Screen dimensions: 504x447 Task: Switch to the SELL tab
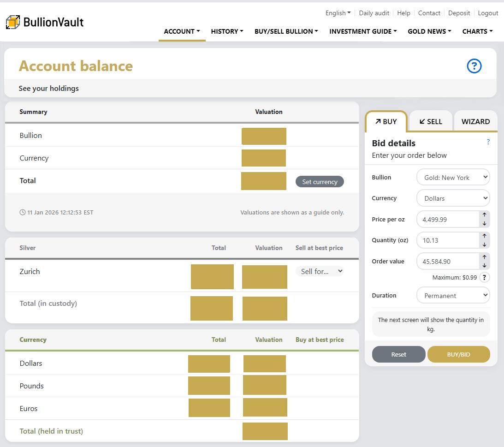[x=431, y=122]
